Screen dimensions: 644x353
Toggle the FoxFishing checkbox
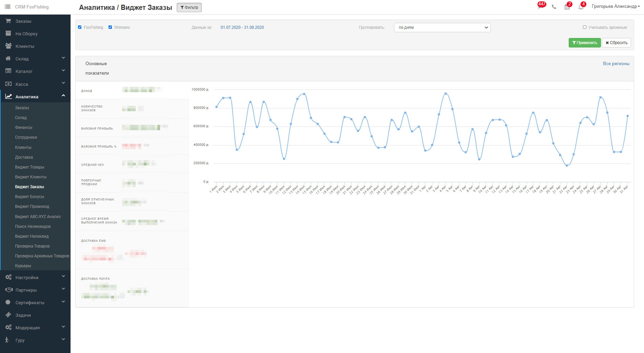[80, 27]
